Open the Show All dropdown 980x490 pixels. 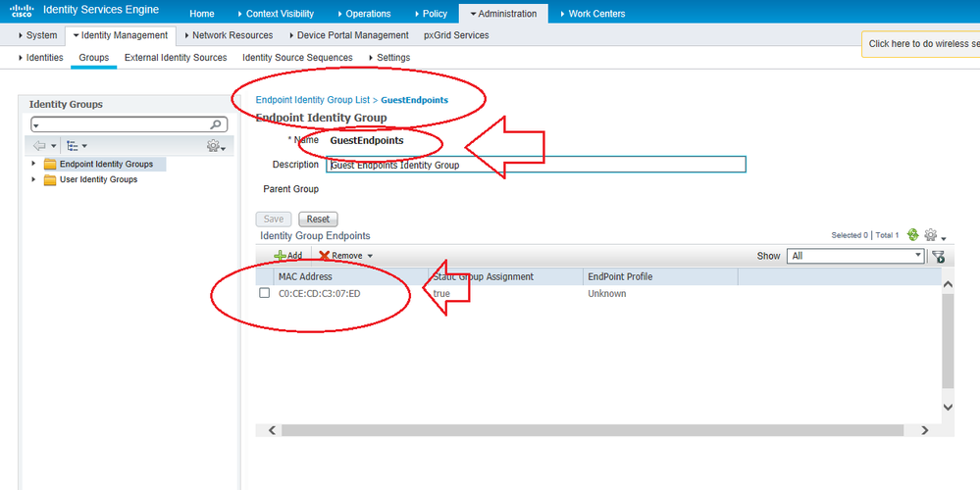[x=855, y=256]
